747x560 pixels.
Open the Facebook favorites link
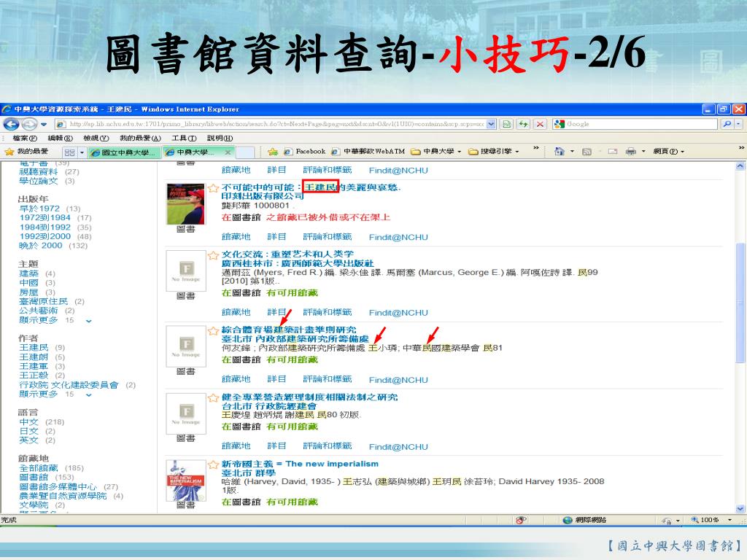pos(305,152)
